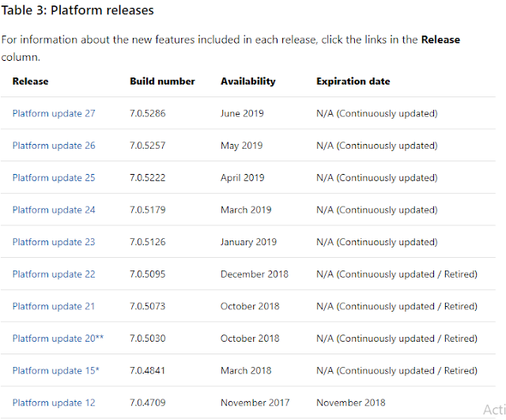Click the June 2019 availability cell

[244, 113]
